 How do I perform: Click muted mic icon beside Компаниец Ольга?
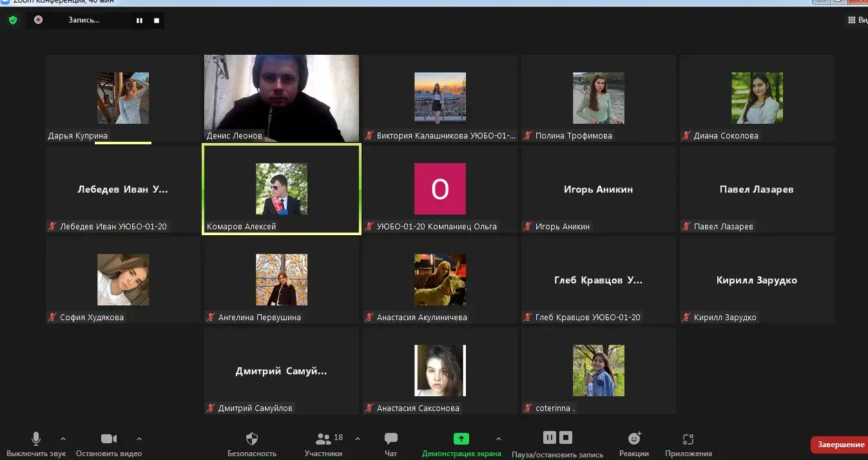[370, 227]
